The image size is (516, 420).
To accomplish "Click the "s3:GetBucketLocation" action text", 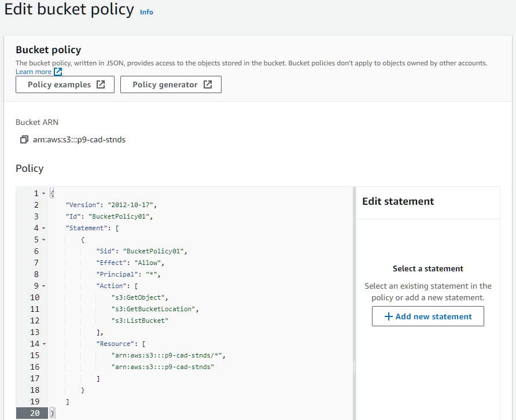I will [154, 309].
